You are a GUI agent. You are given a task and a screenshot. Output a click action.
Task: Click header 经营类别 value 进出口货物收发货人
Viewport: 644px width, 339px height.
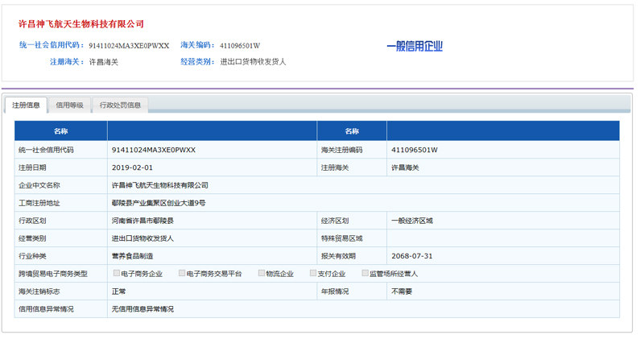(x=253, y=62)
